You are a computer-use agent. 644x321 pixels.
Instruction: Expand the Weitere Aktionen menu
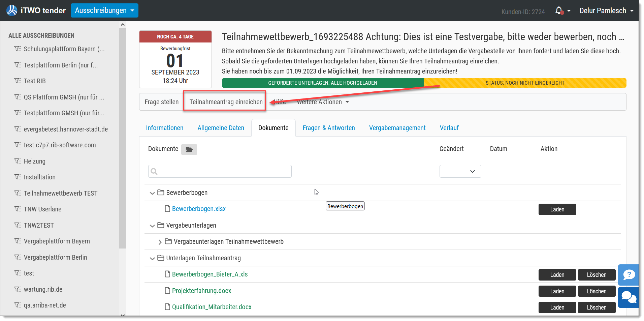pos(323,102)
